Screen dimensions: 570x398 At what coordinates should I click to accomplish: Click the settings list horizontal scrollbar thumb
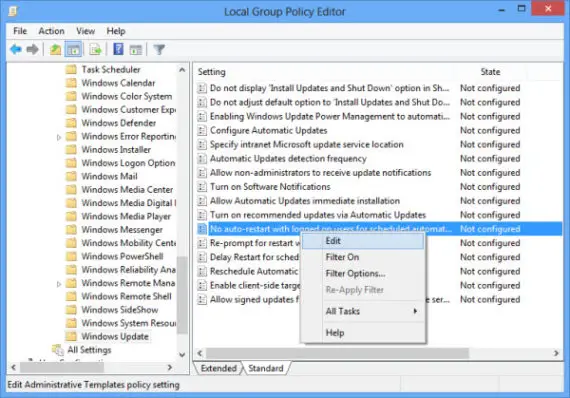pyautogui.click(x=337, y=353)
